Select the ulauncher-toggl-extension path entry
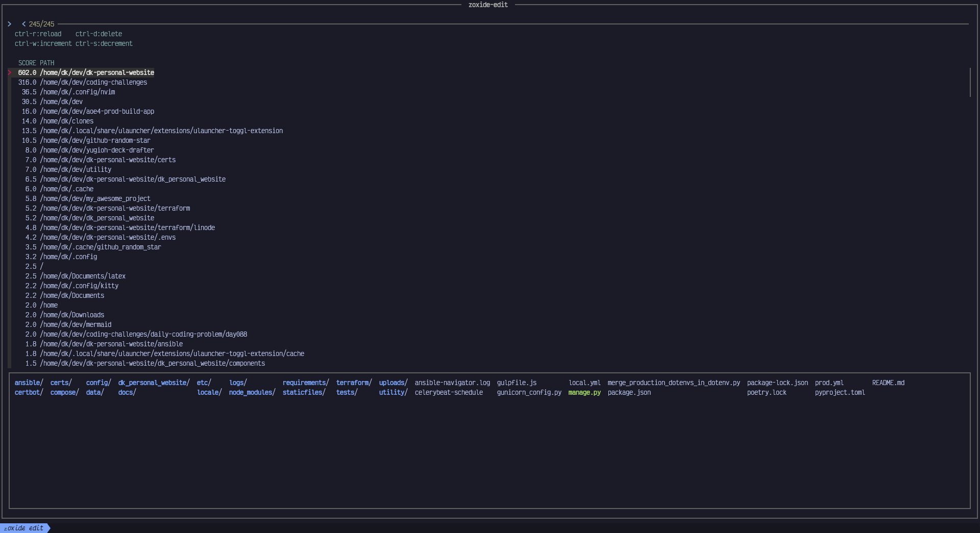This screenshot has width=980, height=533. 161,131
